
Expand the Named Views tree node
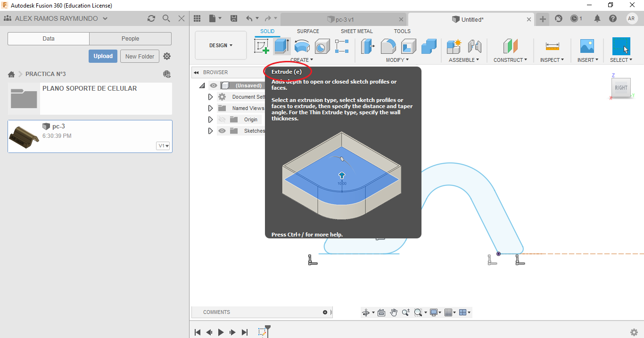[211, 108]
